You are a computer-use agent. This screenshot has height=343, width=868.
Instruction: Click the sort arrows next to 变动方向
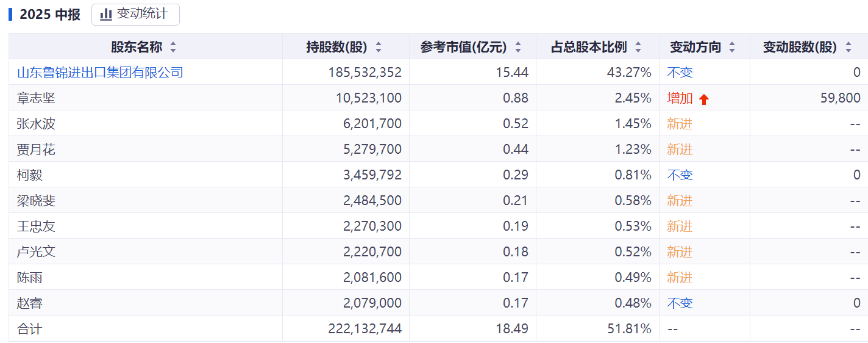click(732, 47)
